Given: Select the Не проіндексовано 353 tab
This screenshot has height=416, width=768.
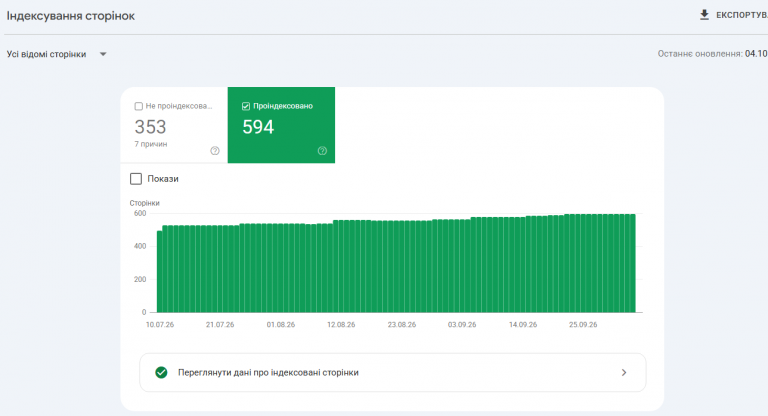Looking at the screenshot, I should pos(174,125).
